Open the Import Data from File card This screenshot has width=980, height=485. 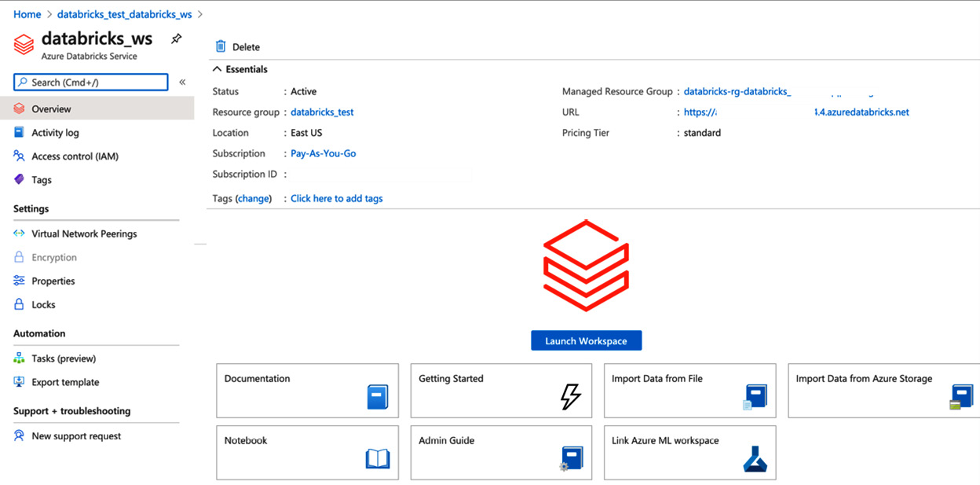click(x=690, y=390)
